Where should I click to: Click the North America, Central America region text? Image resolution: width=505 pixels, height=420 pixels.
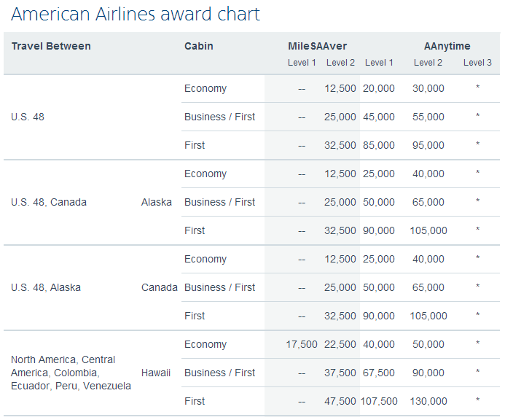71,373
